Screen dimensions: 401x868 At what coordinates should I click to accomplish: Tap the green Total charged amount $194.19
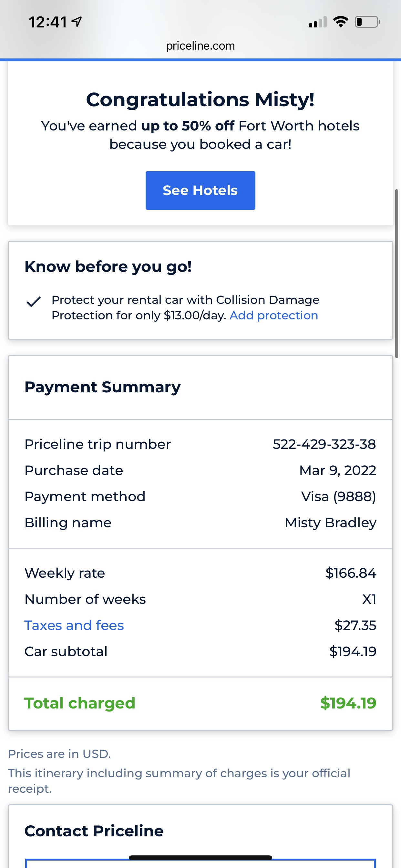(x=348, y=703)
